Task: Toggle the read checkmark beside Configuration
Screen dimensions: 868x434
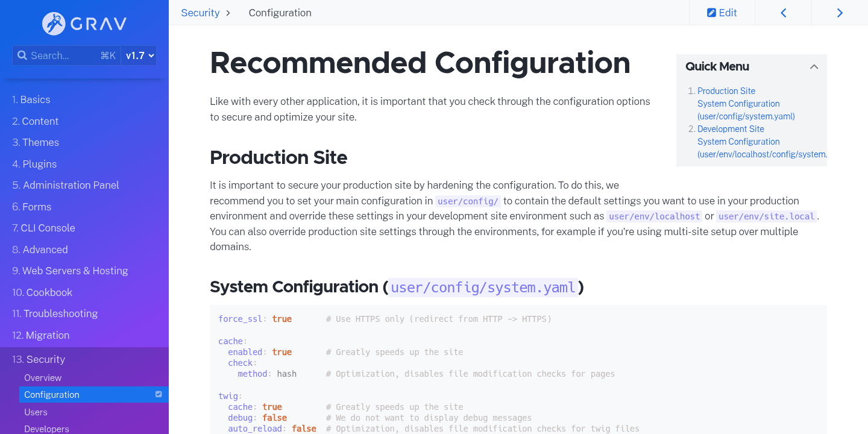Action: coord(159,394)
